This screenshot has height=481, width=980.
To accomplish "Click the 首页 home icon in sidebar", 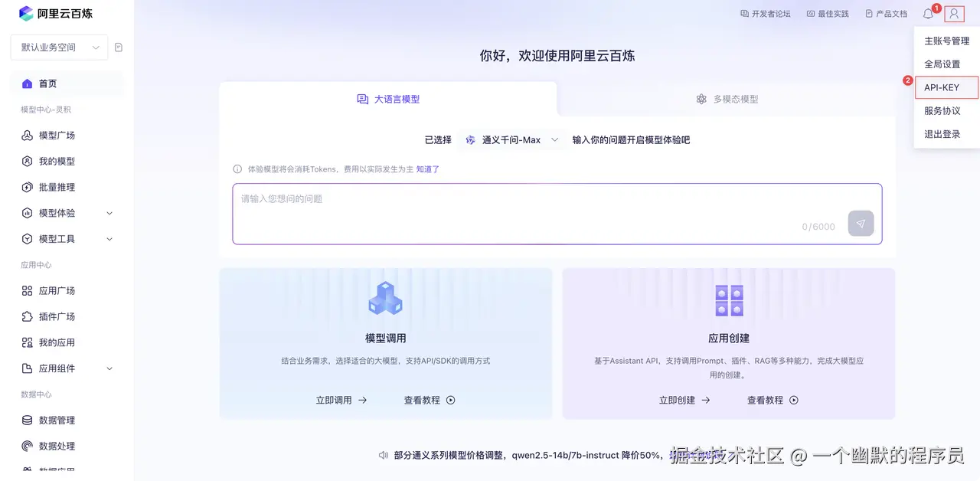I will [27, 83].
